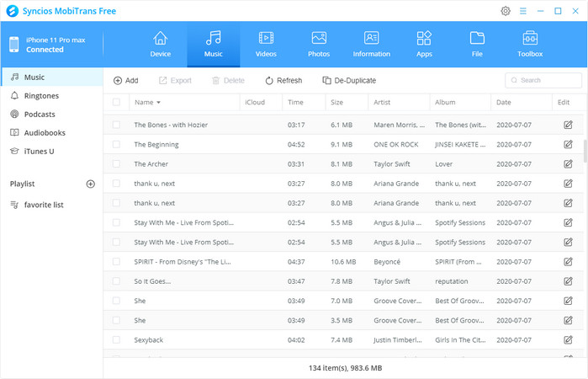
Task: Select artist Taylor Swift in The Archer row
Action: (x=392, y=164)
